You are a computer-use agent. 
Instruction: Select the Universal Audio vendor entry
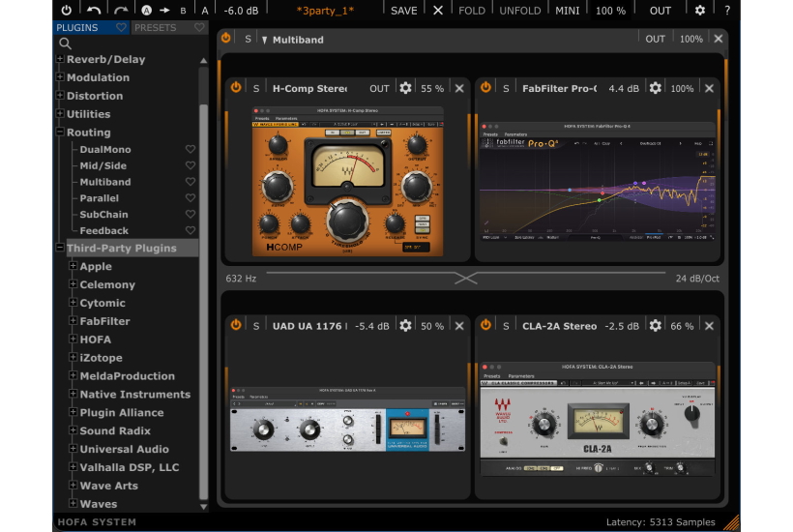(125, 449)
